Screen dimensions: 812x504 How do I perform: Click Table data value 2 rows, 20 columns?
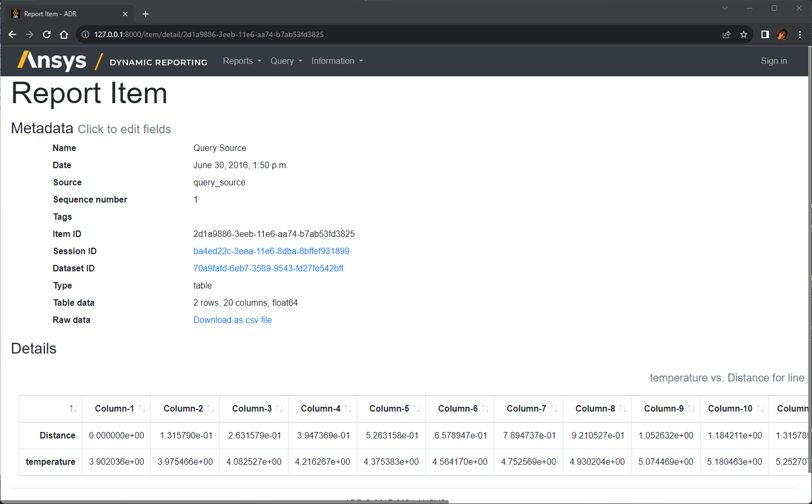[x=246, y=303]
